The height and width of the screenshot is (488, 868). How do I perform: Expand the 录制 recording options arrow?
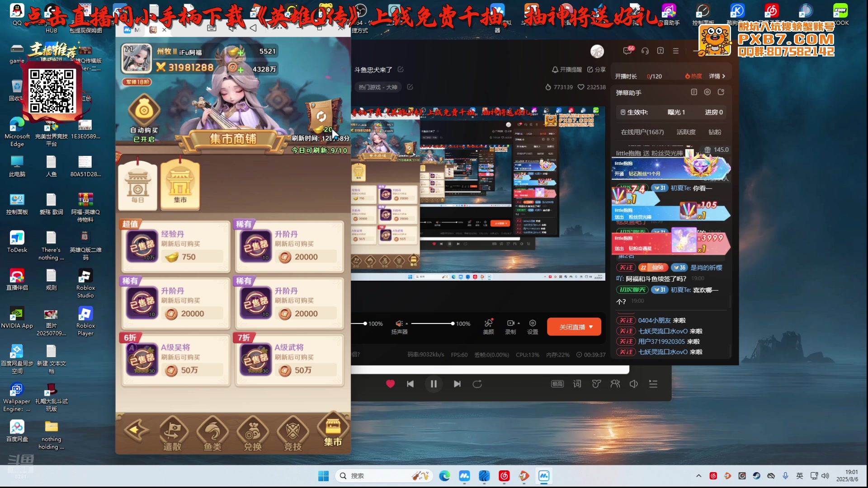click(x=519, y=324)
